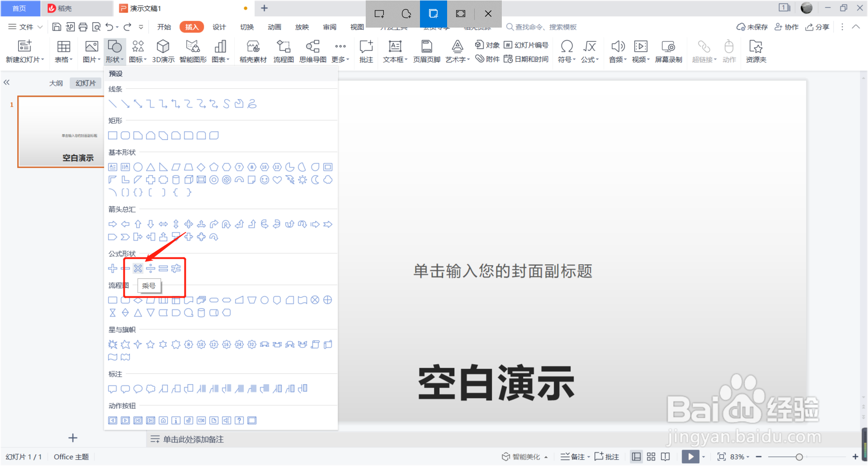Open the Review ribbon tab
The width and height of the screenshot is (868, 466).
(330, 27)
